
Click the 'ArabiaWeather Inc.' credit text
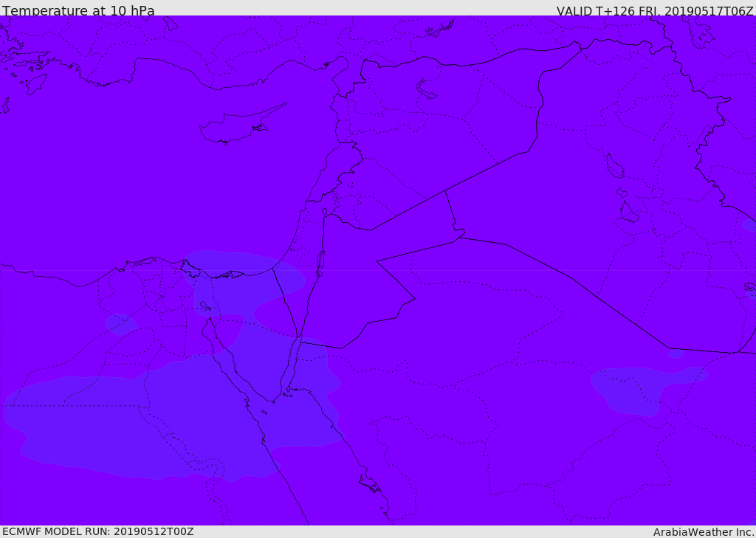tap(704, 532)
